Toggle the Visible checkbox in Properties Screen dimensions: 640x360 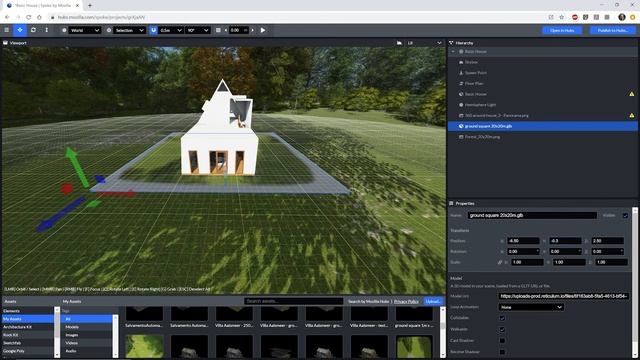click(x=625, y=216)
